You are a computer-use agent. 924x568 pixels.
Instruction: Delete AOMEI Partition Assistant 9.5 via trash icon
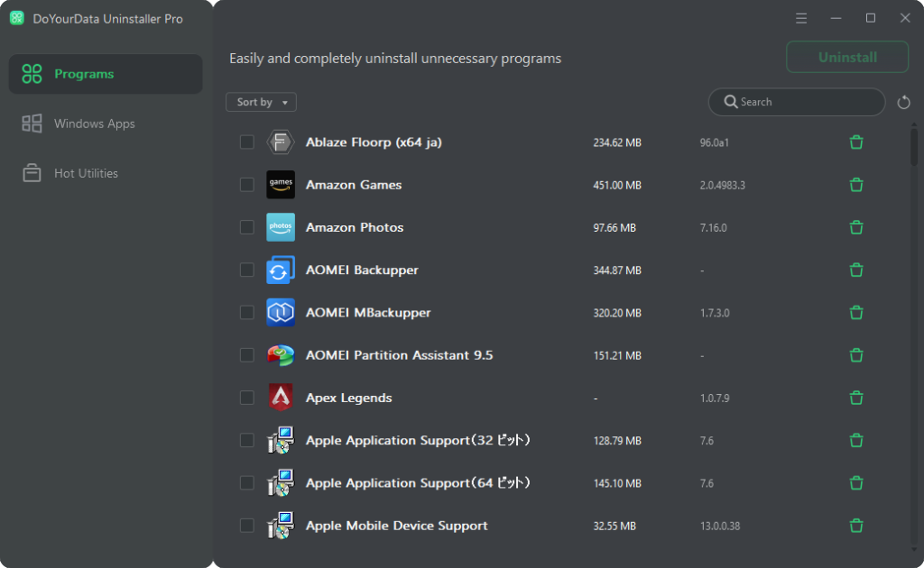coord(856,355)
